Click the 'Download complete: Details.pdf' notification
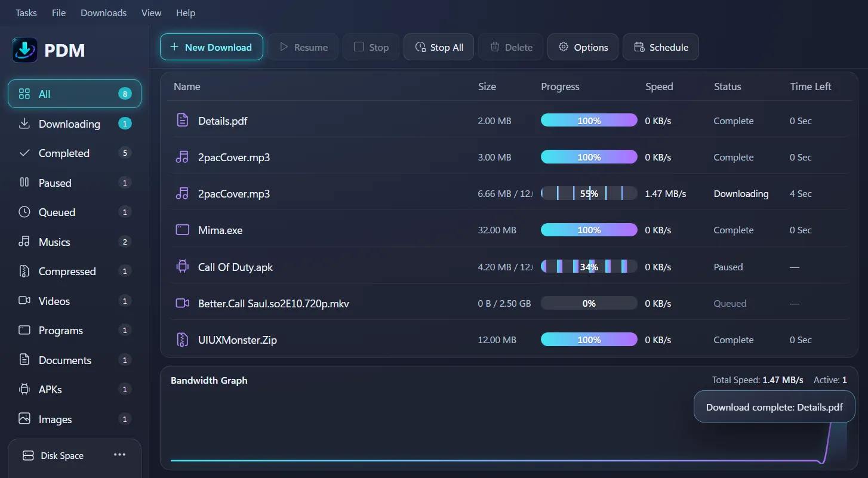 [774, 407]
